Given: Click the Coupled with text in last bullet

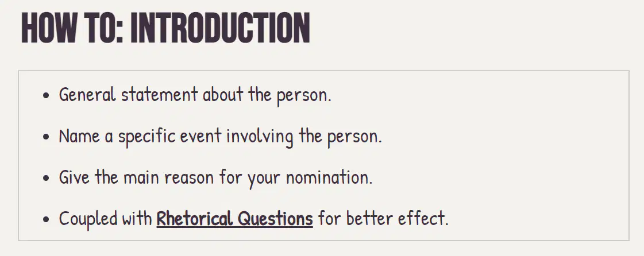Looking at the screenshot, I should click(x=106, y=218).
